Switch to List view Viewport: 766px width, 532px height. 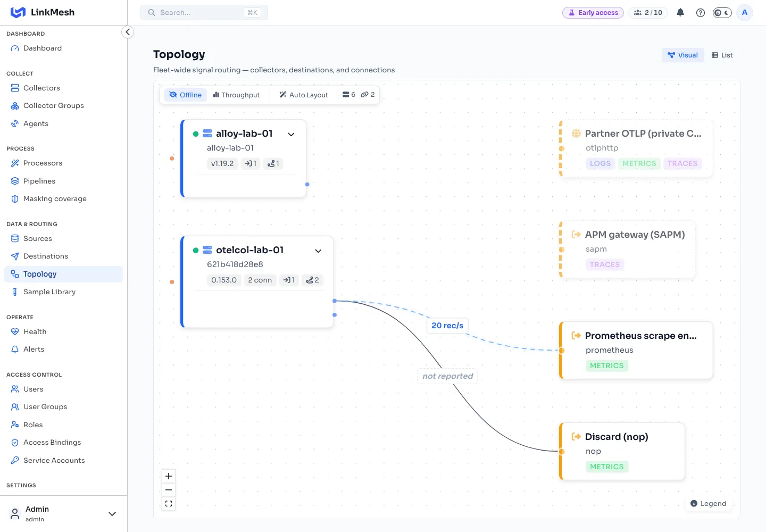tap(722, 55)
